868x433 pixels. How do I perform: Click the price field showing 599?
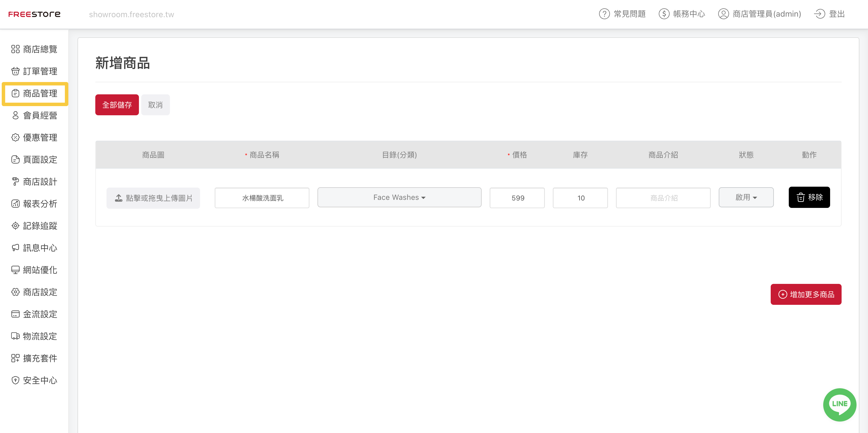pyautogui.click(x=517, y=198)
